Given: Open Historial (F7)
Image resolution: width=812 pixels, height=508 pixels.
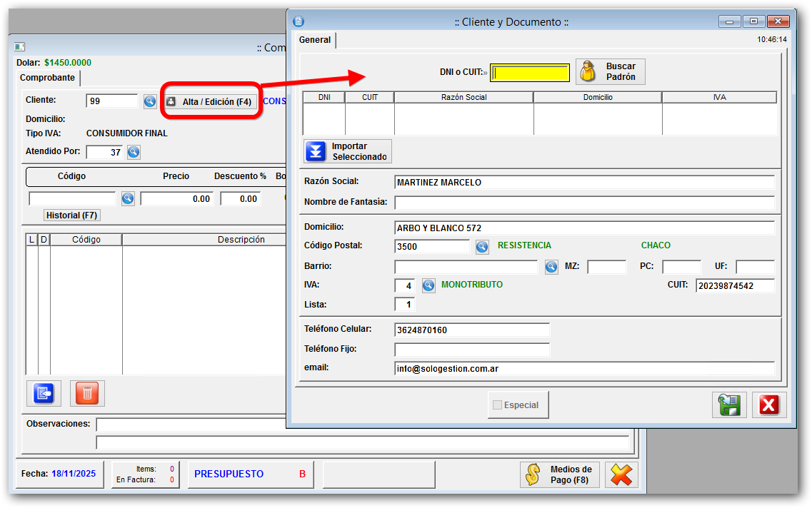Looking at the screenshot, I should (71, 215).
